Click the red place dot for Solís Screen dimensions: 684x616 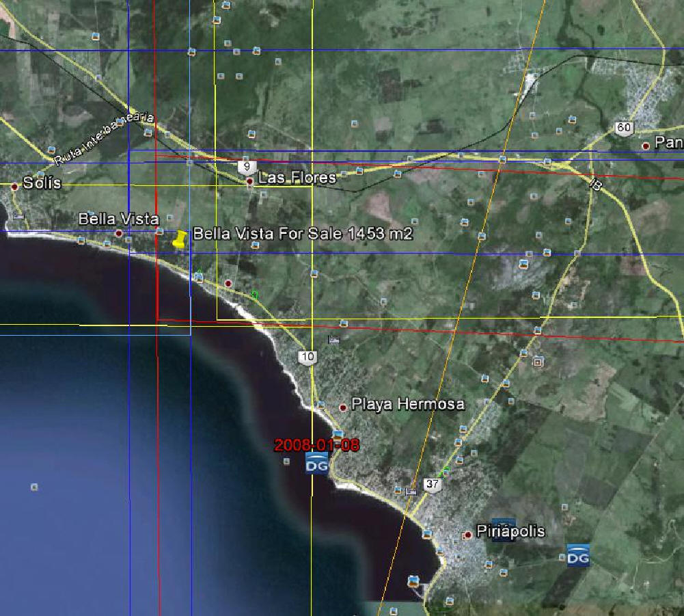point(14,187)
